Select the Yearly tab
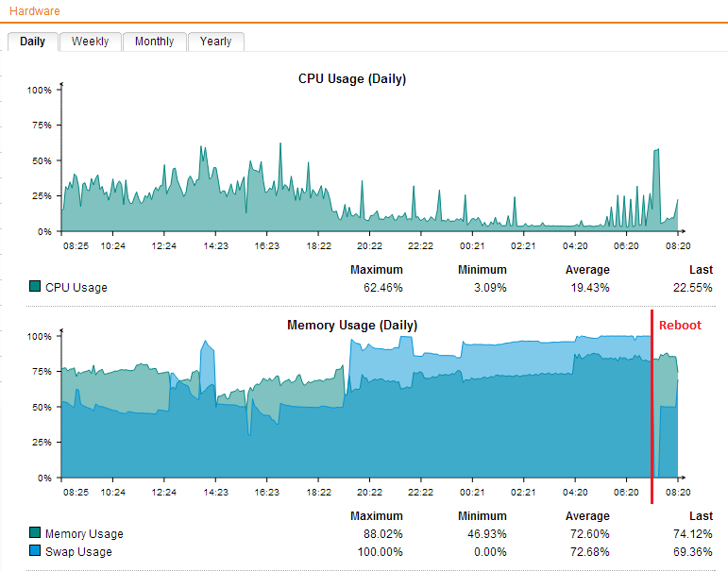This screenshot has width=728, height=571. [x=215, y=42]
